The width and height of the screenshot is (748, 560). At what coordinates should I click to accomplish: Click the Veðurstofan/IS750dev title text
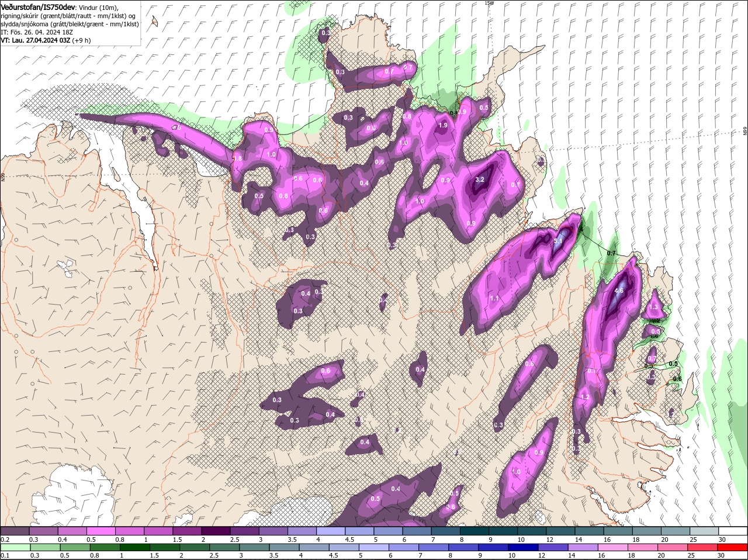(38, 6)
